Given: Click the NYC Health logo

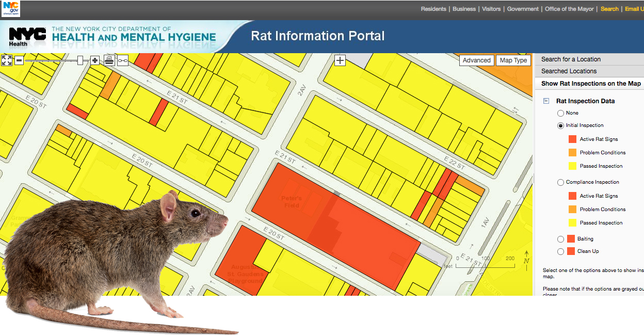Looking at the screenshot, I should coord(28,37).
